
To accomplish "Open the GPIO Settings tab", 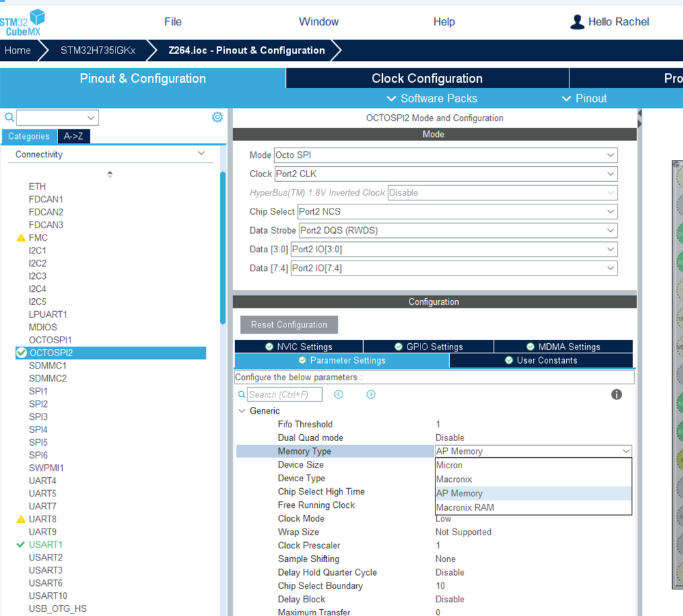I will point(429,347).
